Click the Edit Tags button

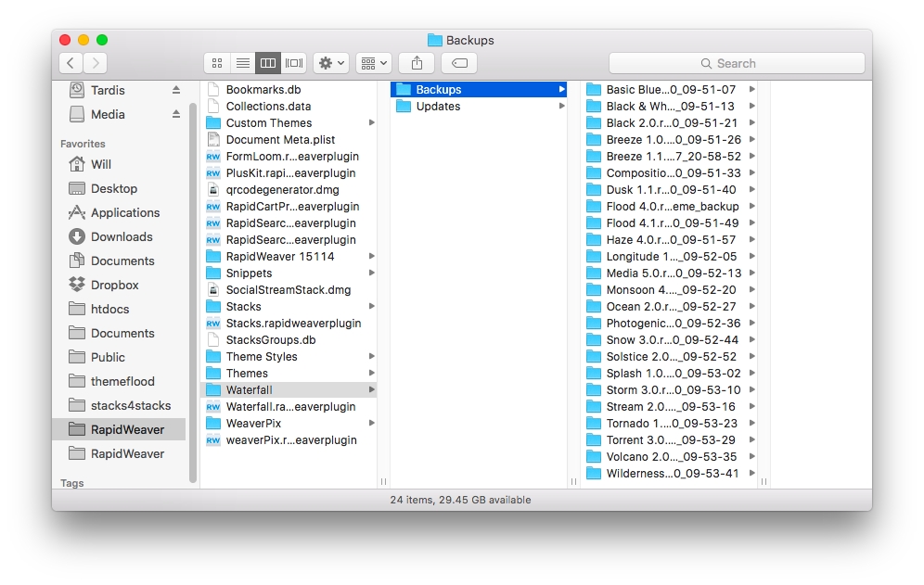459,63
